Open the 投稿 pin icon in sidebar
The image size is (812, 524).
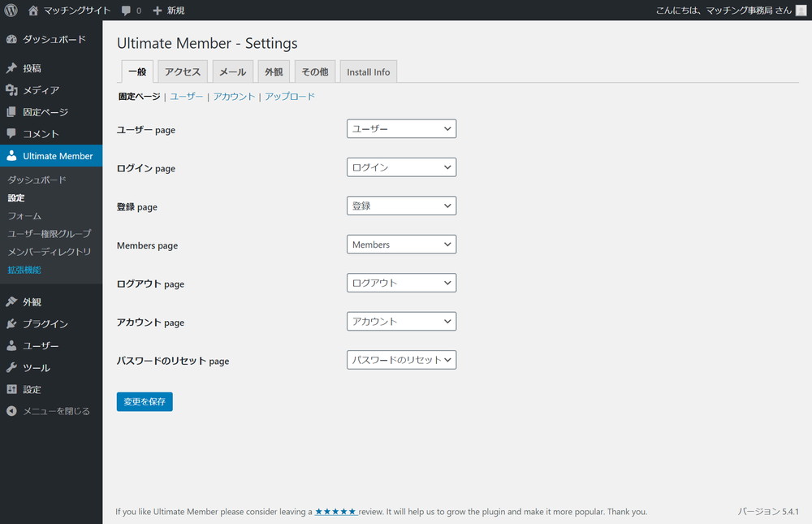pyautogui.click(x=11, y=68)
